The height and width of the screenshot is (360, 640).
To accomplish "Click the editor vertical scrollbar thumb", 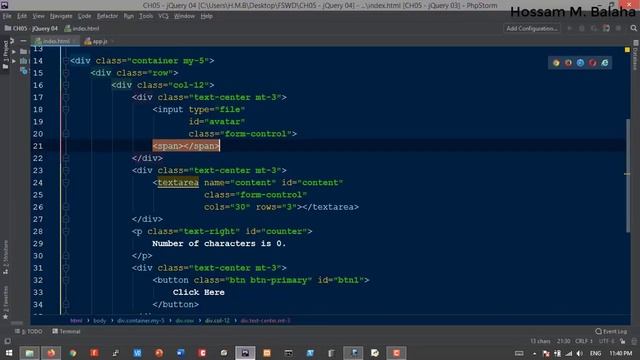I will click(628, 176).
